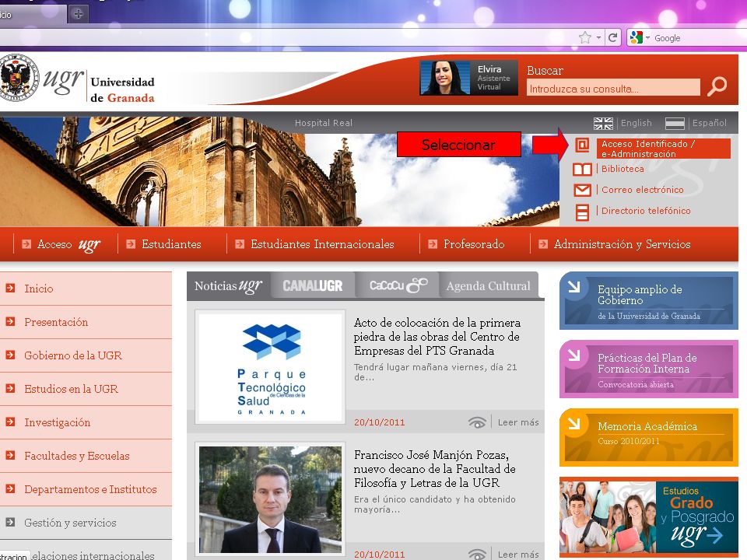Click Leer más under the Manjón Pozas news
The width and height of the screenshot is (747, 560).
pyautogui.click(x=518, y=555)
